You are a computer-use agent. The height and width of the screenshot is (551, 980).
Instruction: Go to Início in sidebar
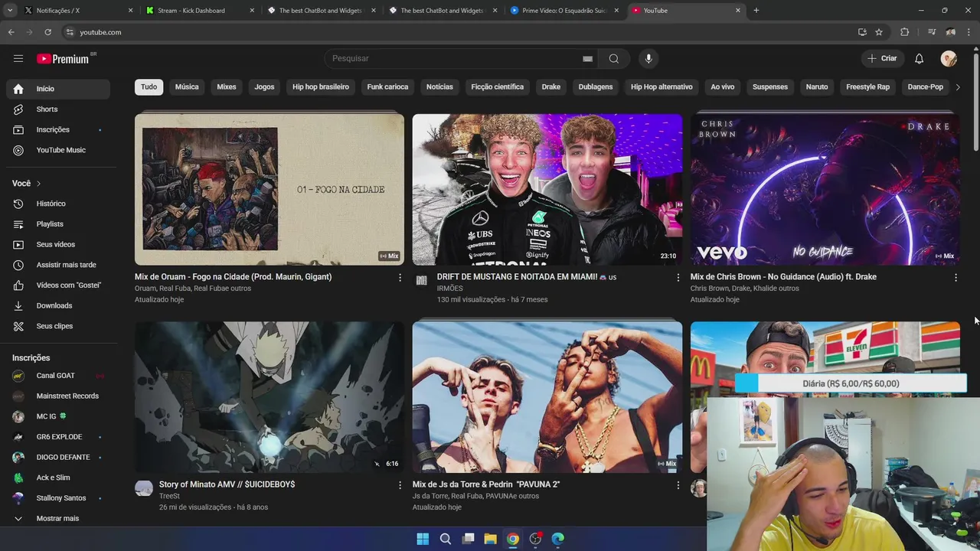pyautogui.click(x=58, y=89)
